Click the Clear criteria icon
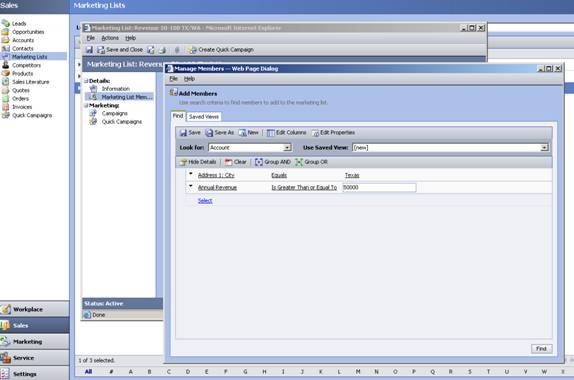Image resolution: width=574 pixels, height=380 pixels. tap(228, 162)
